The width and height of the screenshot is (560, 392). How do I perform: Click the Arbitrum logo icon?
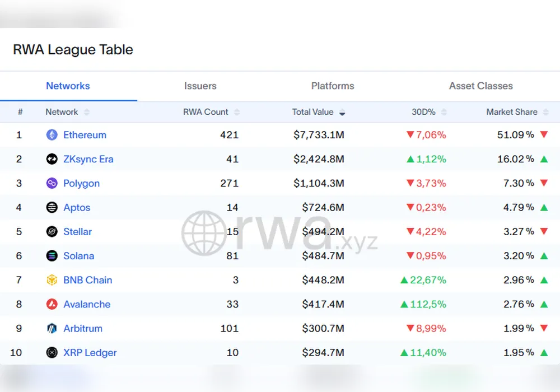(52, 328)
